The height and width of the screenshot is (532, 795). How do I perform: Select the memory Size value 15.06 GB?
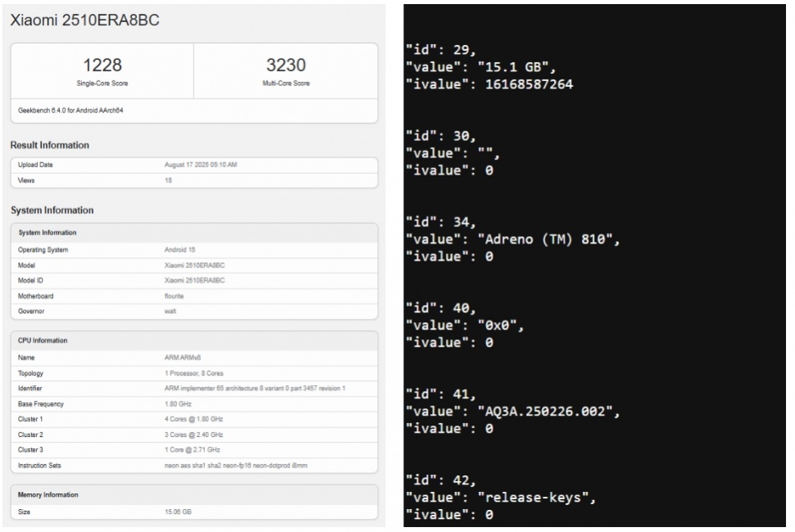(178, 512)
